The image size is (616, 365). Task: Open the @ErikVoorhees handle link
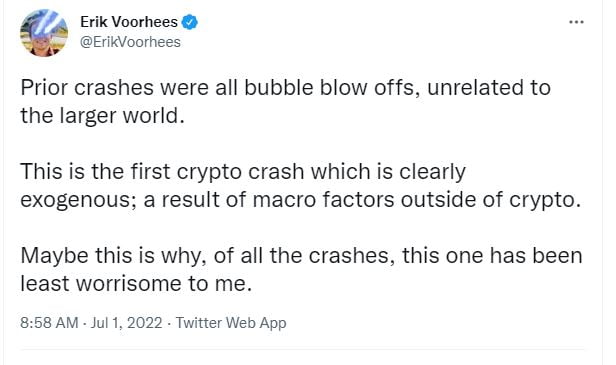tap(130, 42)
